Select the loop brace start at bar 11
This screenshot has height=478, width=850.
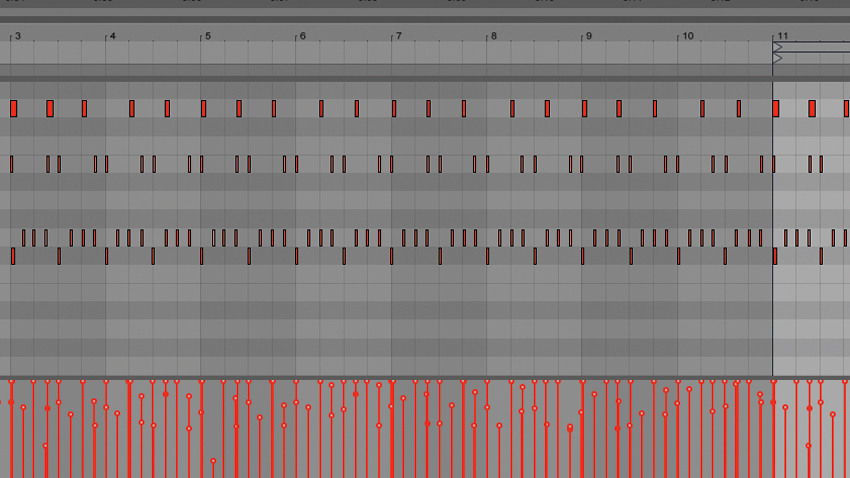pos(777,47)
